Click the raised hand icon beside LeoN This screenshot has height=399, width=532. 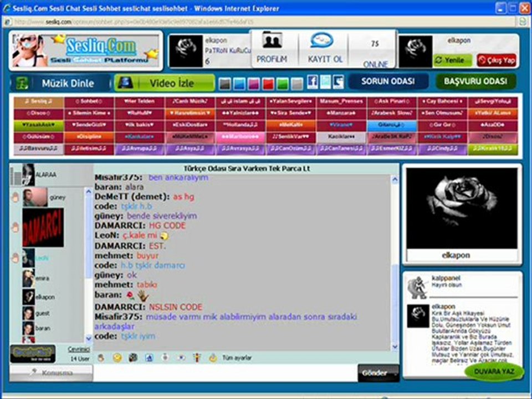tap(15, 258)
